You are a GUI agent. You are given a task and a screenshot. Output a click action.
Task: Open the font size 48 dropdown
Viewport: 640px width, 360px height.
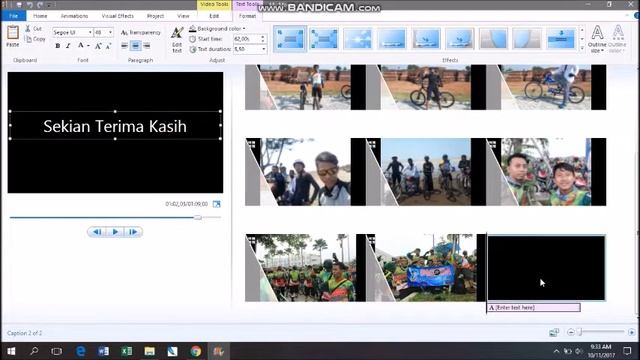click(110, 32)
